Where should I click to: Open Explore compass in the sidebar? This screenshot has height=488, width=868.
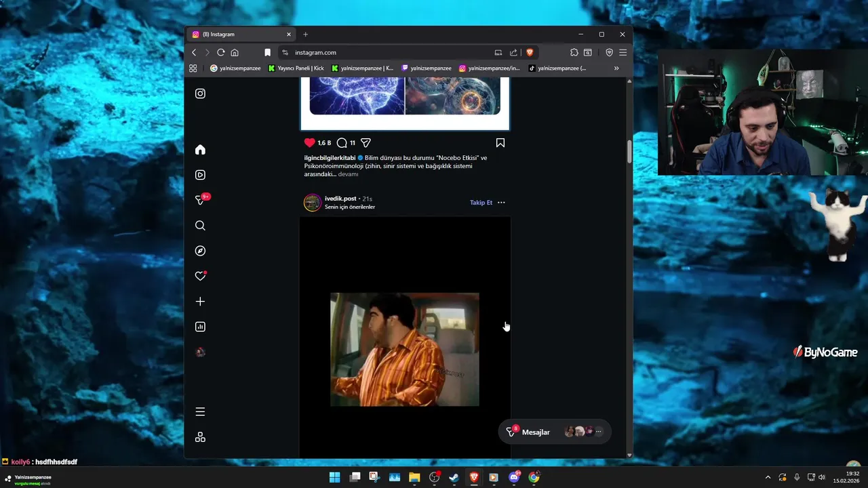[200, 251]
